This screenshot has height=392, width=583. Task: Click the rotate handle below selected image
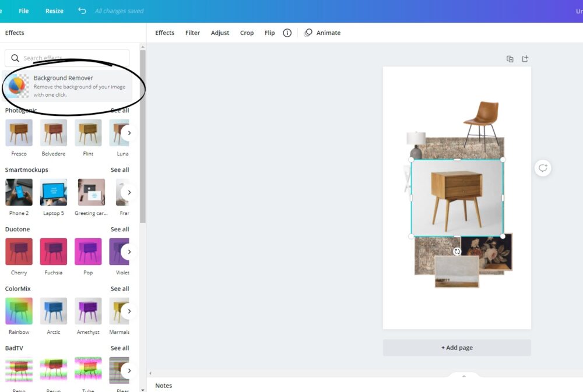coord(457,252)
